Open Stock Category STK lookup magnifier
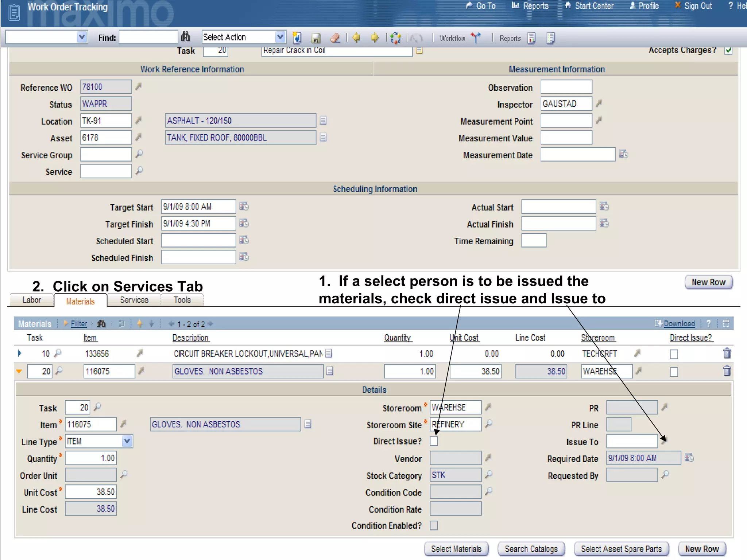The image size is (747, 560). [489, 474]
